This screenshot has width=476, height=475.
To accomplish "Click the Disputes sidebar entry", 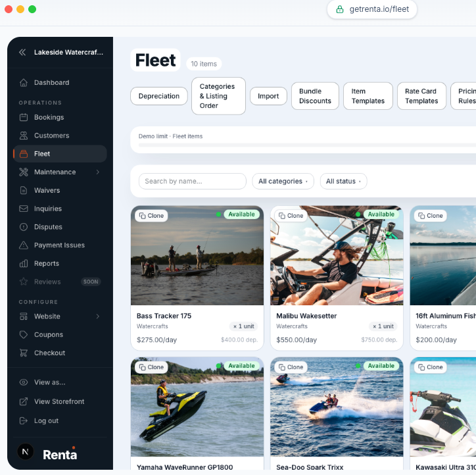I will [60, 227].
